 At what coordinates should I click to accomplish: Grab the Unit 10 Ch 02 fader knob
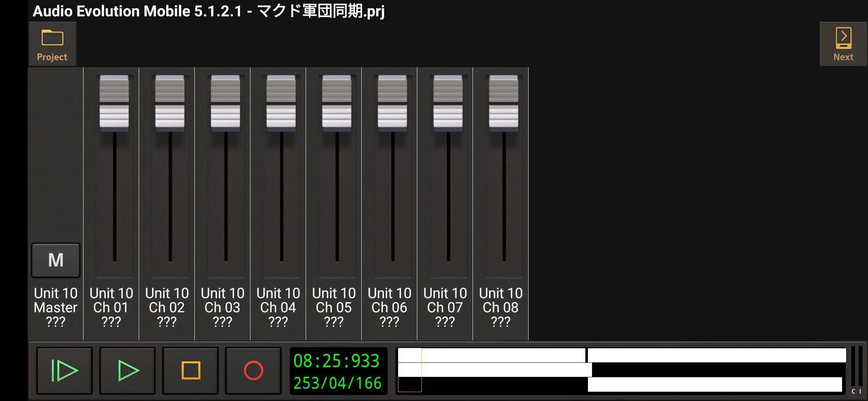tap(170, 103)
